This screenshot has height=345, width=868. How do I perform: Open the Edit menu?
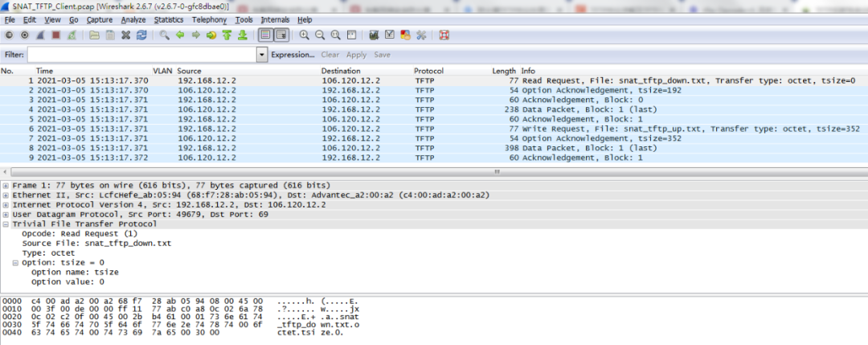tap(30, 20)
